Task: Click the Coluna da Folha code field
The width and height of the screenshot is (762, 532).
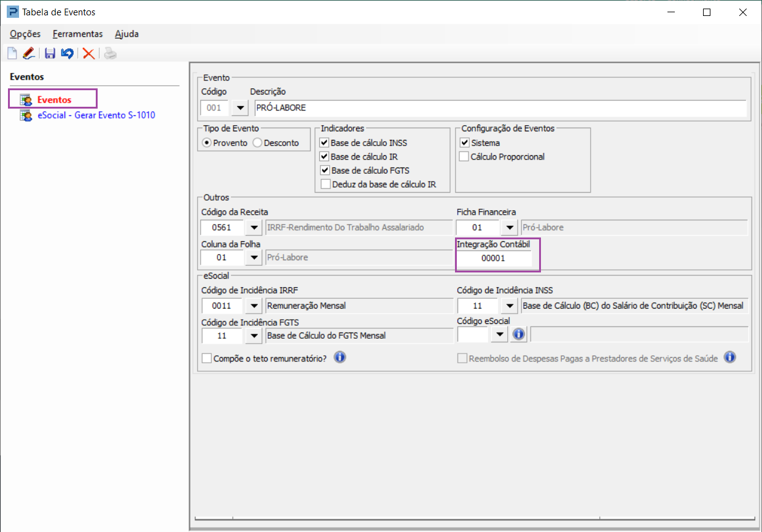Action: [x=223, y=258]
